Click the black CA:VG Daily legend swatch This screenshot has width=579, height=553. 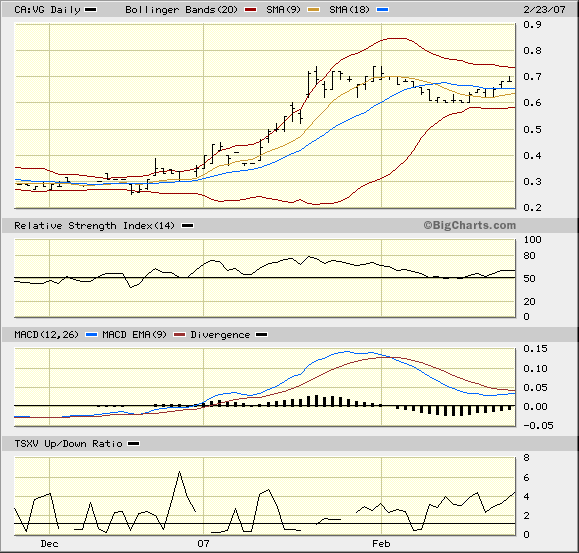pos(91,10)
